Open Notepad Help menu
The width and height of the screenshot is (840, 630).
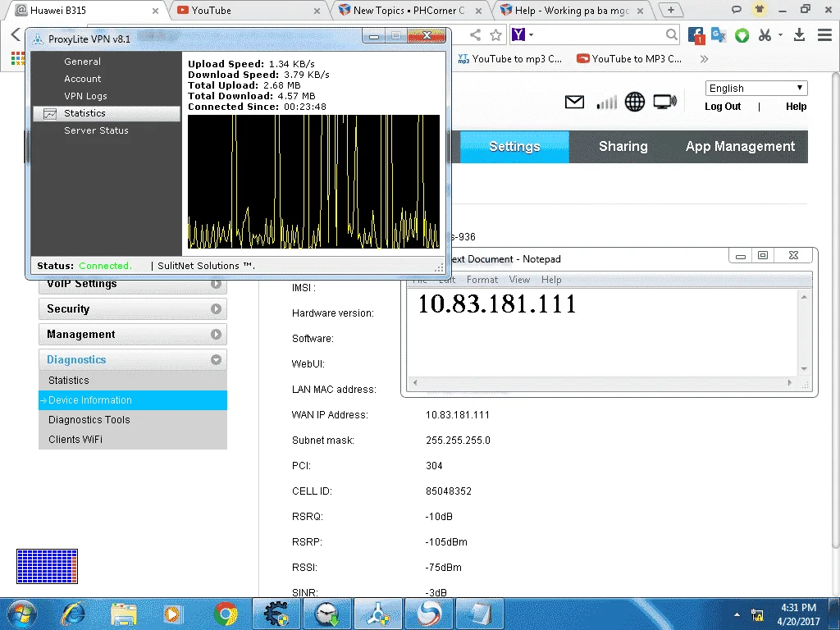(x=551, y=280)
